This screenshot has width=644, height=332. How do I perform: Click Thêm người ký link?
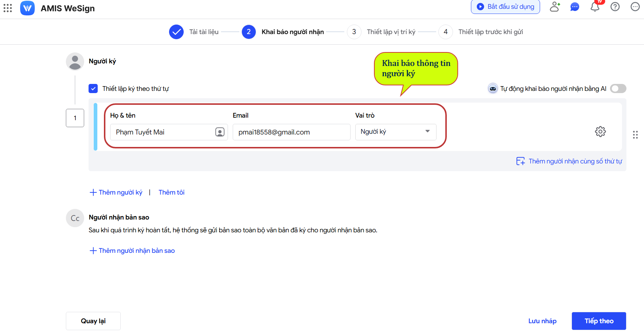click(116, 192)
